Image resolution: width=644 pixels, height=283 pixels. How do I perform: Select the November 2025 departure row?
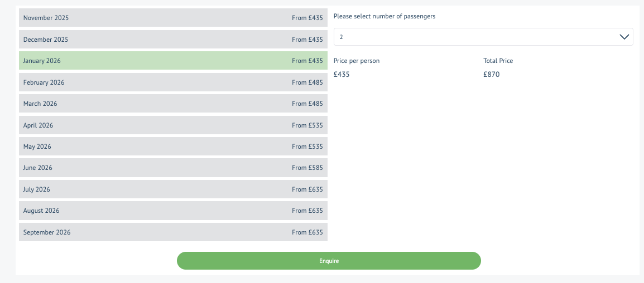tap(173, 18)
